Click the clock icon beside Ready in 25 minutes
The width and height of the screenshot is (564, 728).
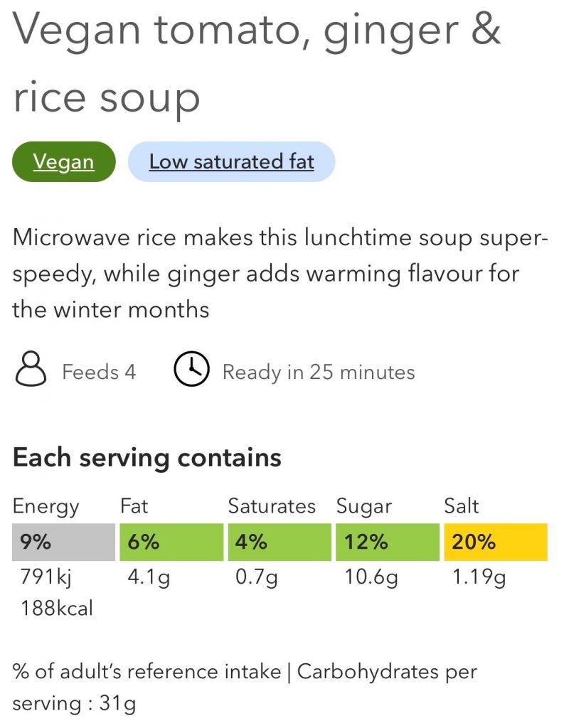coord(191,369)
